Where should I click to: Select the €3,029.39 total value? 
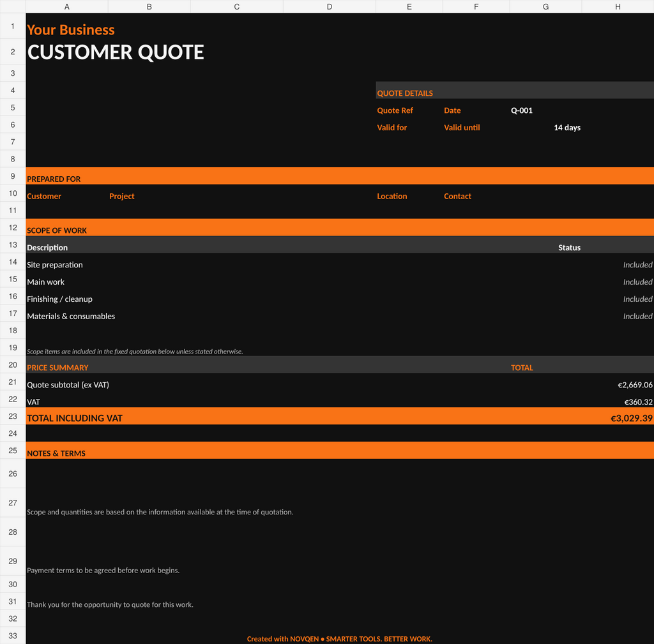[x=632, y=418]
